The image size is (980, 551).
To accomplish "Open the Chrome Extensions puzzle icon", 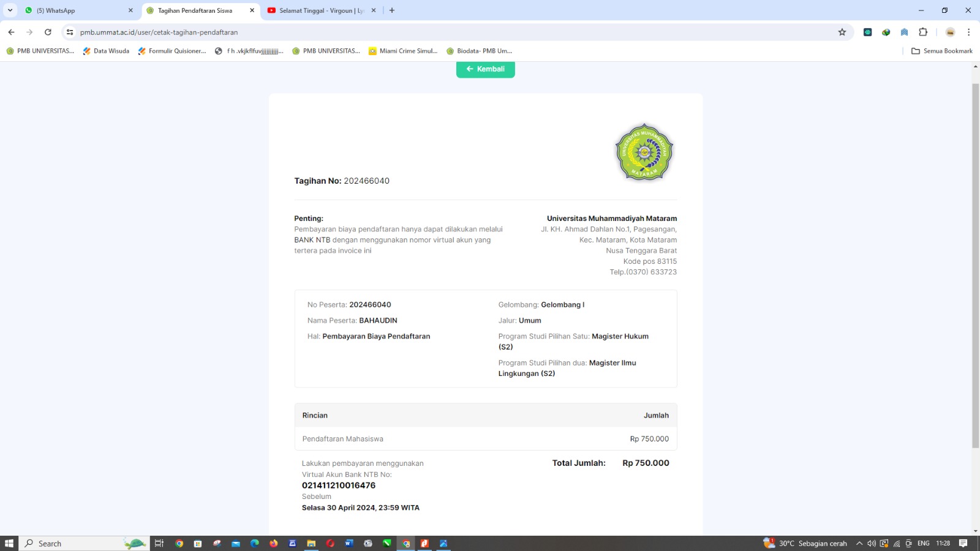I will [x=923, y=32].
